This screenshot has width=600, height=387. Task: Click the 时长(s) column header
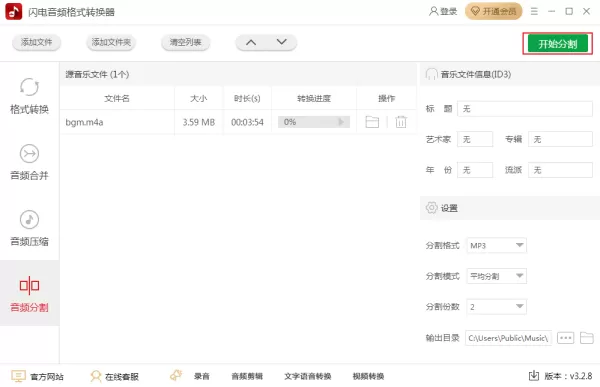pyautogui.click(x=247, y=98)
